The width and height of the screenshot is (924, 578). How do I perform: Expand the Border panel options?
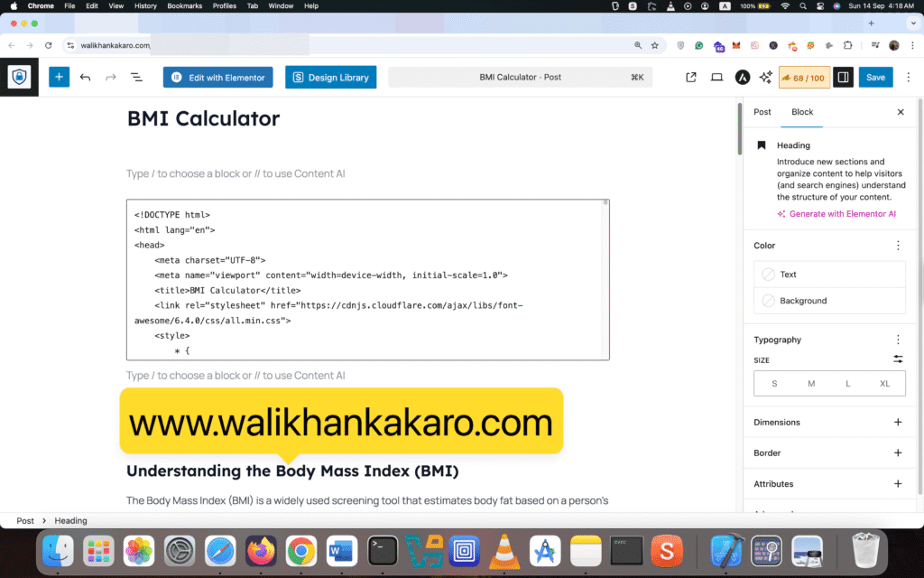(x=898, y=452)
